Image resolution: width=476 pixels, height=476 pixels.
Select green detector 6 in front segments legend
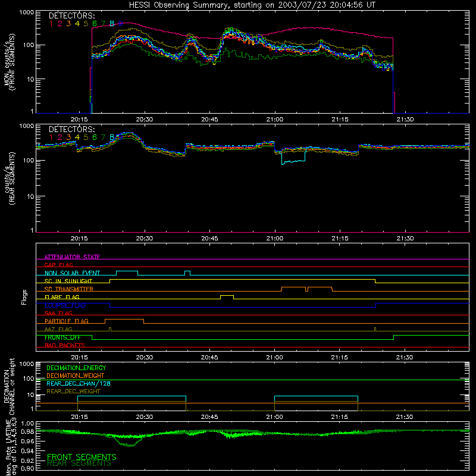[x=95, y=24]
